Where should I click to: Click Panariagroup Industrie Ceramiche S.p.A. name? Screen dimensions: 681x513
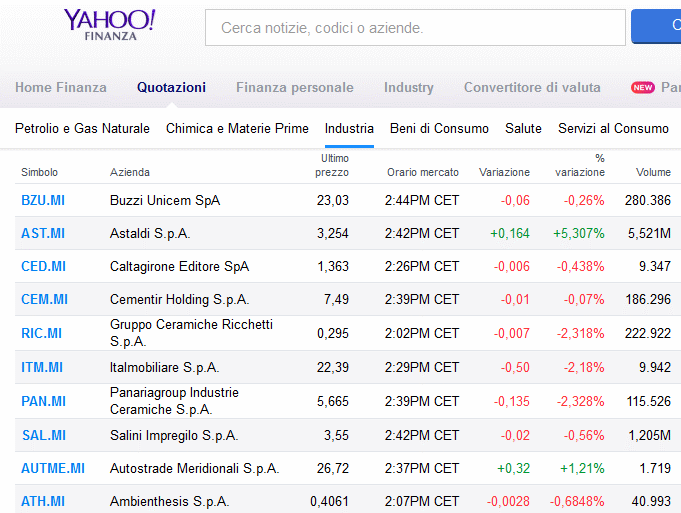[174, 401]
